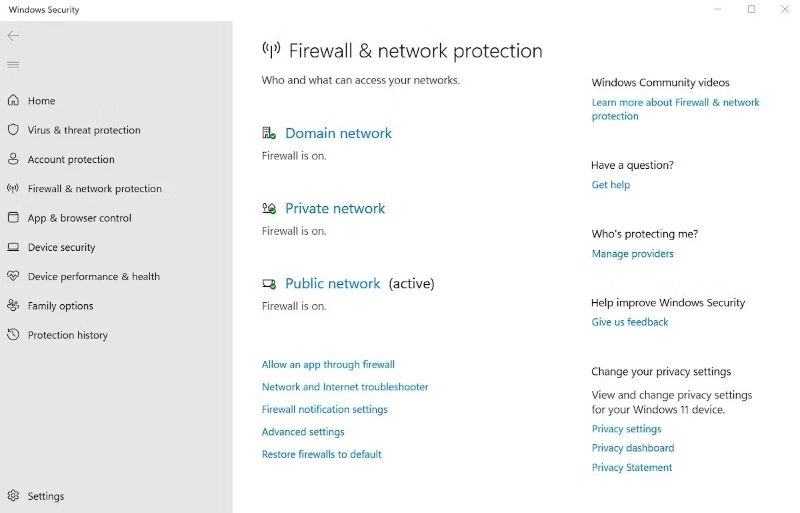
Task: Open Firewall & network protection sidebar item
Action: coord(94,189)
